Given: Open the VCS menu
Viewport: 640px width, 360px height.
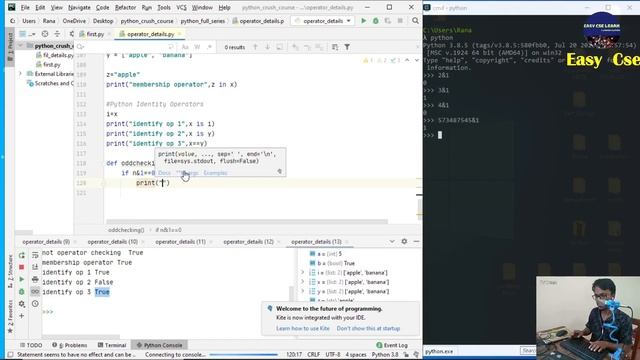Looking at the screenshot, I should tap(181, 7).
